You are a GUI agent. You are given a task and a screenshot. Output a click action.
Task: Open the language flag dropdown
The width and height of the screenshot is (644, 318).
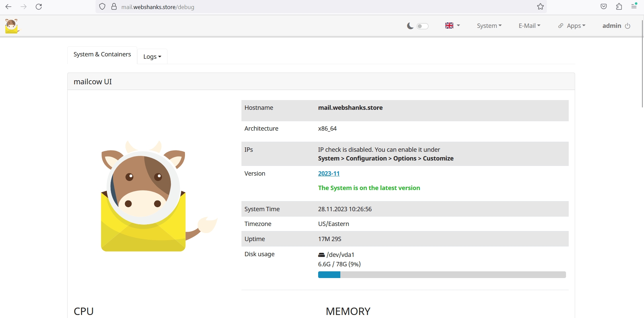click(x=452, y=26)
